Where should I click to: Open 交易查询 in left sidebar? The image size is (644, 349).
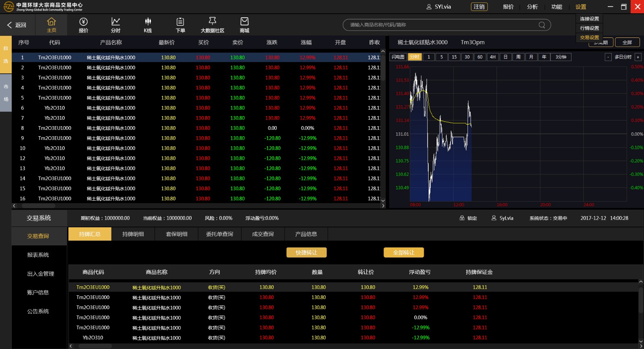point(39,236)
